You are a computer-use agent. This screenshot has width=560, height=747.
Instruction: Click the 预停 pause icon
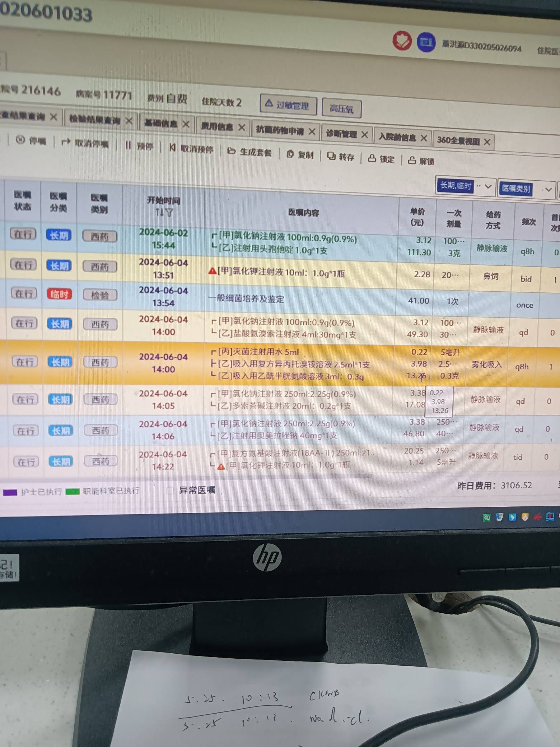click(128, 145)
